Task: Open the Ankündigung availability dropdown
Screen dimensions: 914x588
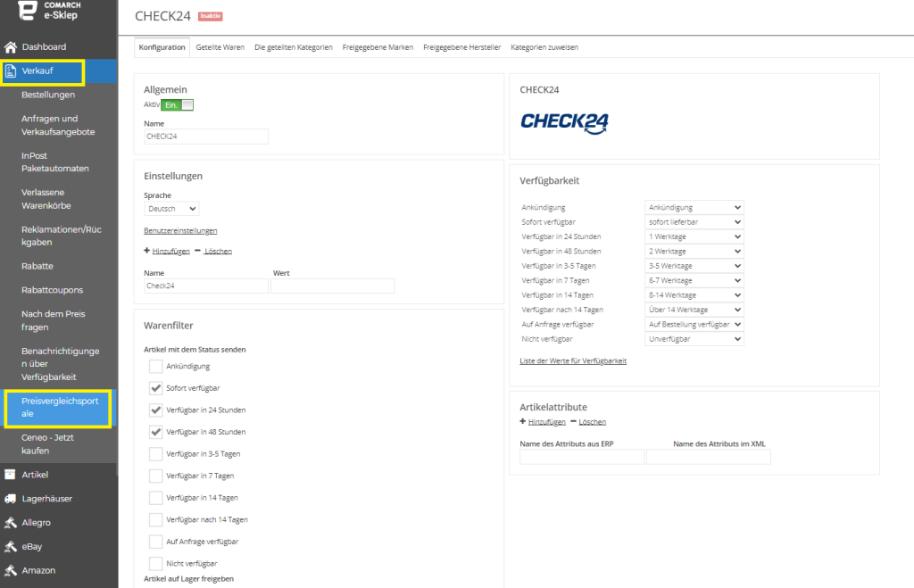Action: coord(694,208)
